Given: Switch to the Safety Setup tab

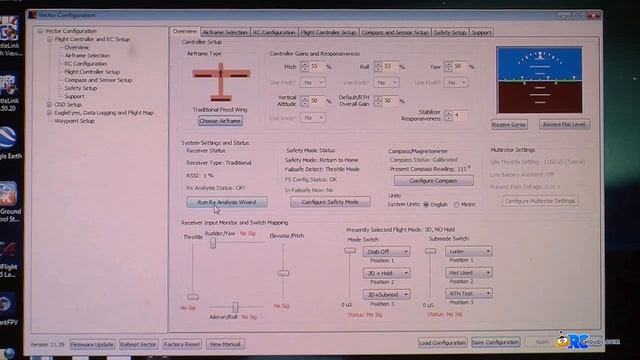Looking at the screenshot, I should pyautogui.click(x=450, y=32).
